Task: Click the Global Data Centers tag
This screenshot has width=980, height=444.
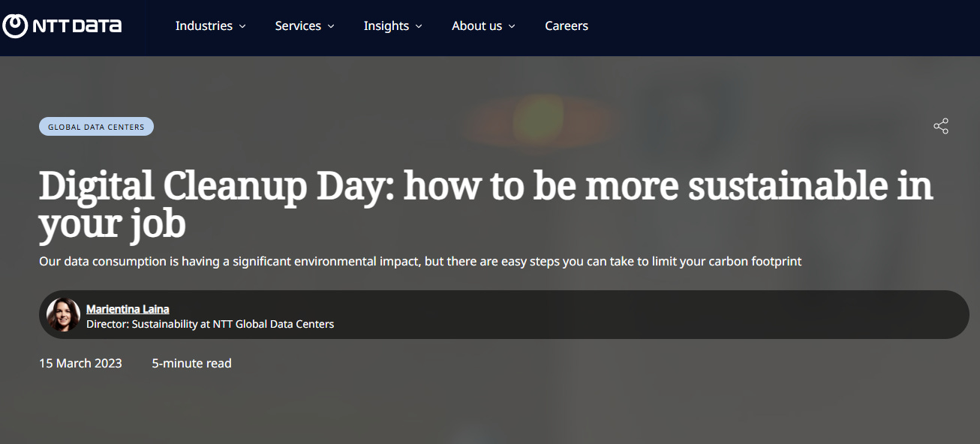Action: pos(96,127)
